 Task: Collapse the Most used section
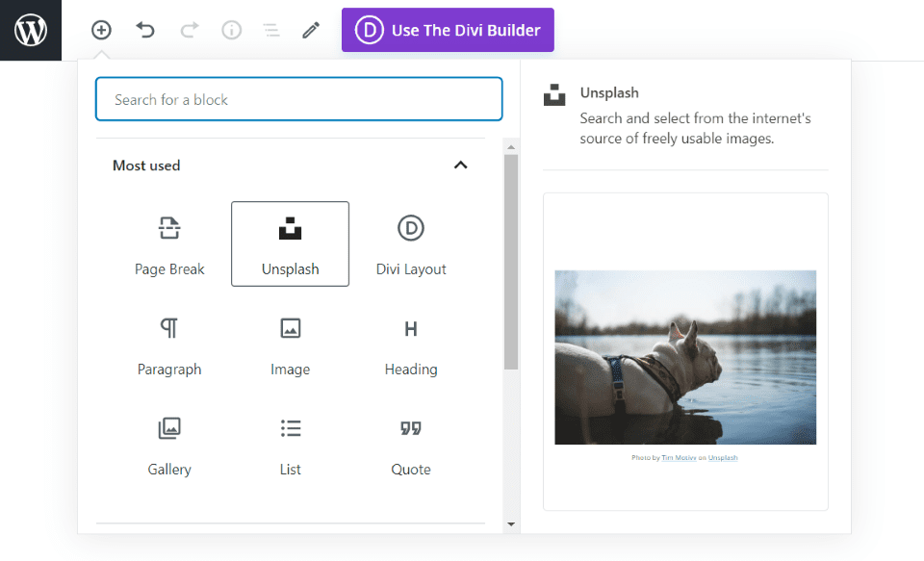pos(460,165)
